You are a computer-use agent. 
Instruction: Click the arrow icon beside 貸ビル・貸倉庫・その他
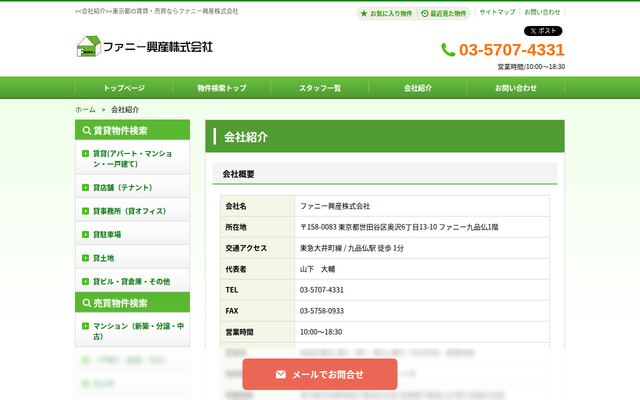click(x=85, y=281)
